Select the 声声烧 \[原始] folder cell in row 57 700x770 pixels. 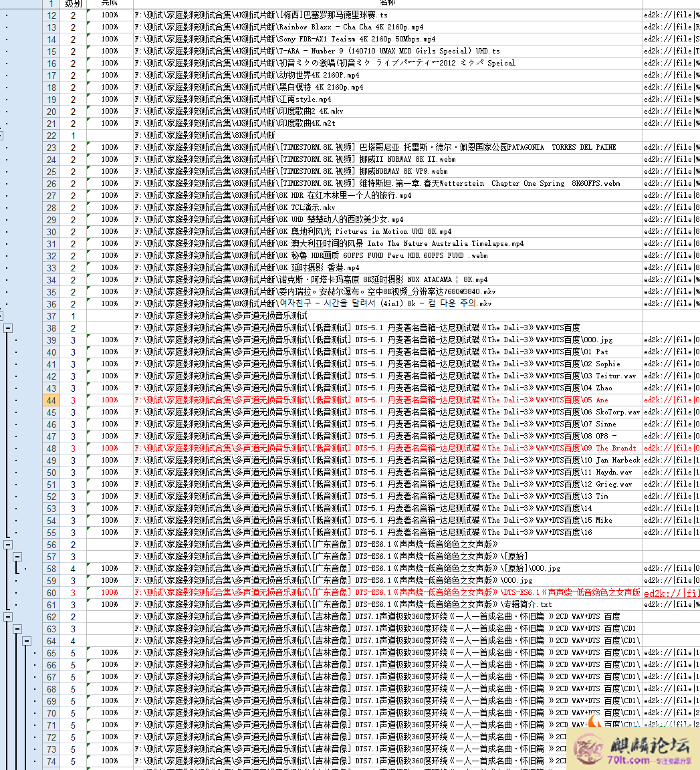(x=388, y=556)
